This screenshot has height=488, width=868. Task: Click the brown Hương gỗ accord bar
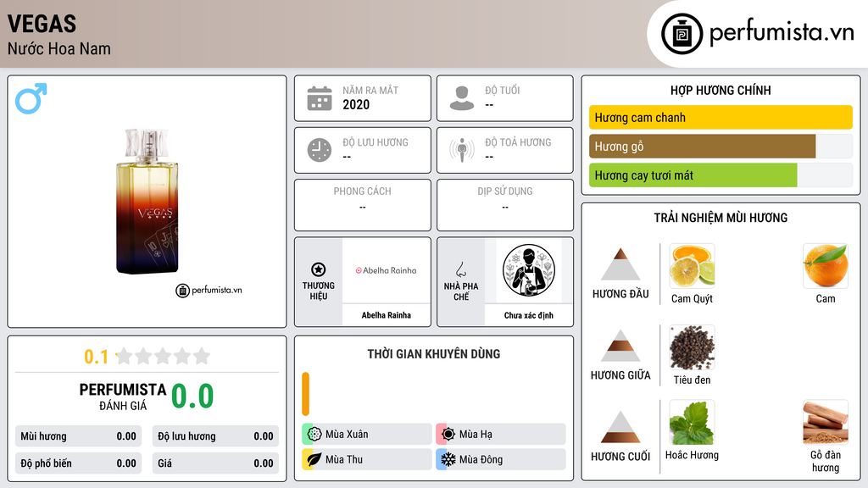(x=703, y=146)
